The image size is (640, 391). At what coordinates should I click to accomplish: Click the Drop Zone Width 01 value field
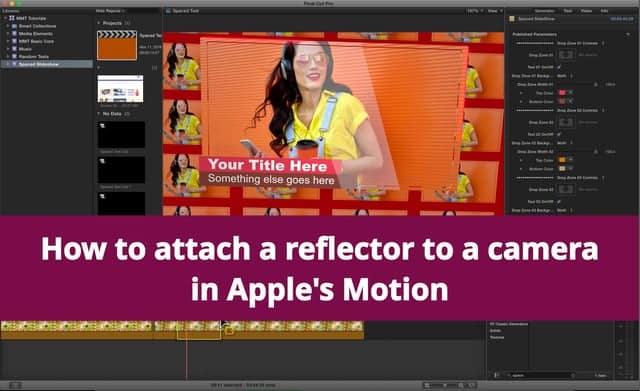tap(610, 84)
